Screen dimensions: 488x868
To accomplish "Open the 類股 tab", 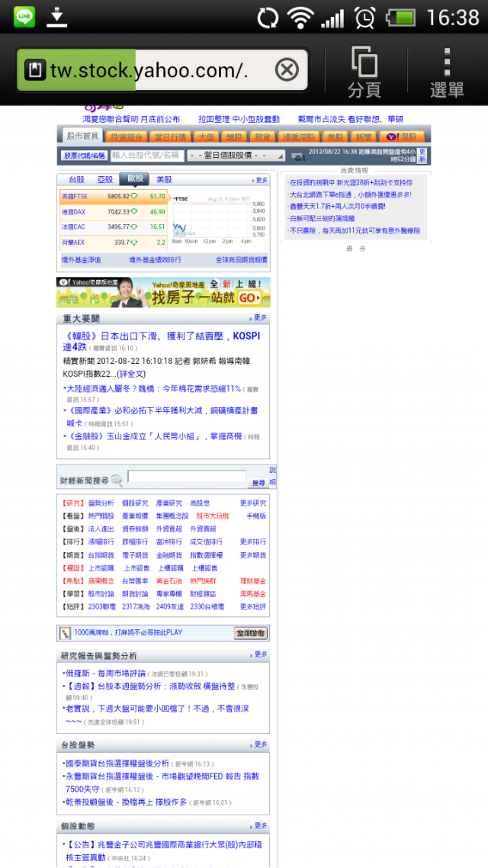I will 235,137.
